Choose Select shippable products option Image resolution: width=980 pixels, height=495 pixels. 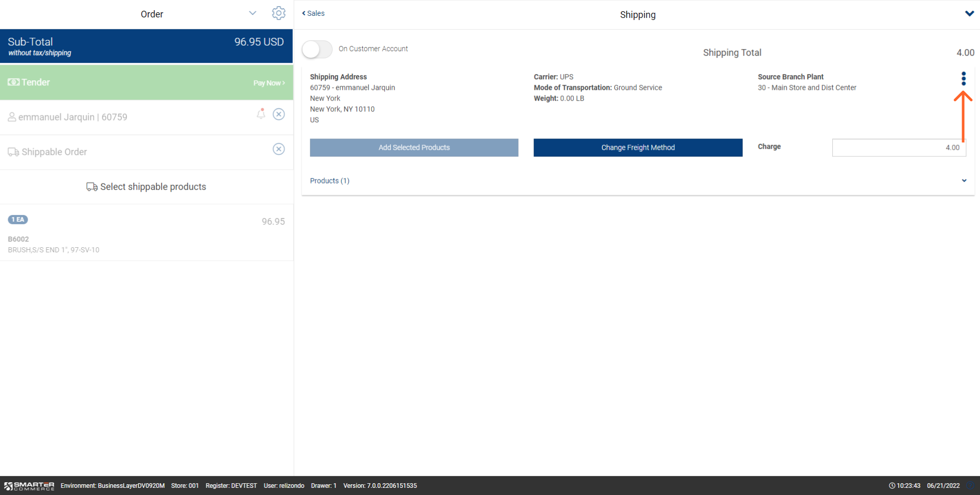pyautogui.click(x=146, y=187)
